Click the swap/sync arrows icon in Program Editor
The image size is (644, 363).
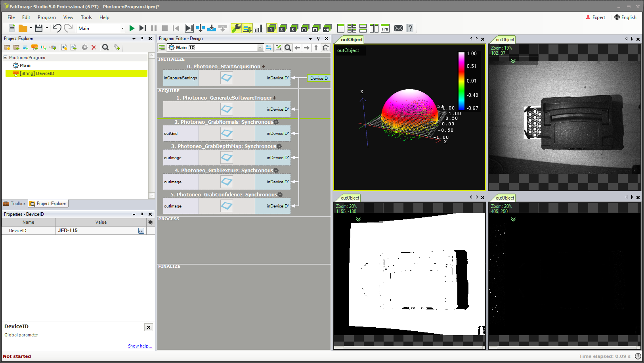[269, 48]
